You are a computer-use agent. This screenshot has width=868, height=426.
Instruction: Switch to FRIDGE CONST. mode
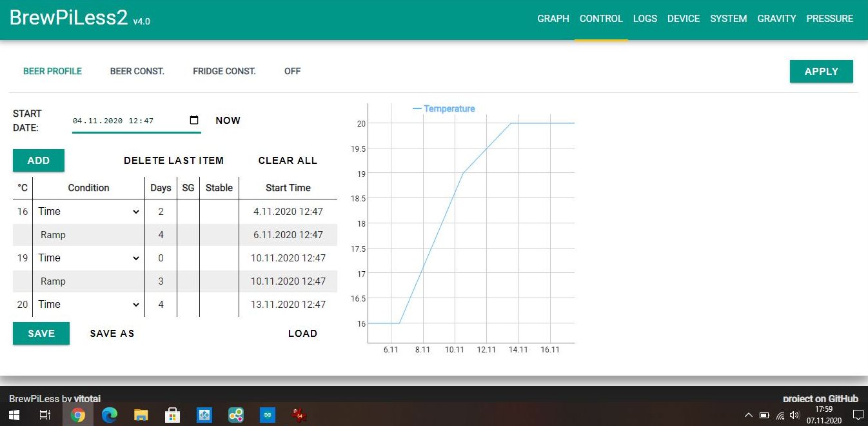(x=224, y=71)
